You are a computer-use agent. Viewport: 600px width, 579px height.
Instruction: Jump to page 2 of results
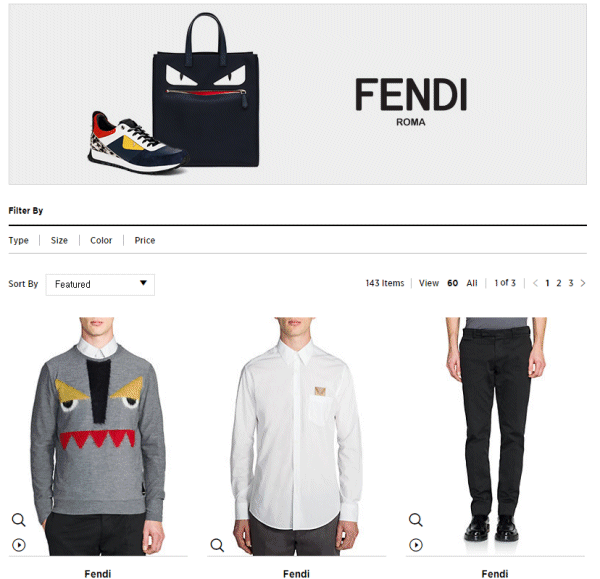[x=559, y=283]
